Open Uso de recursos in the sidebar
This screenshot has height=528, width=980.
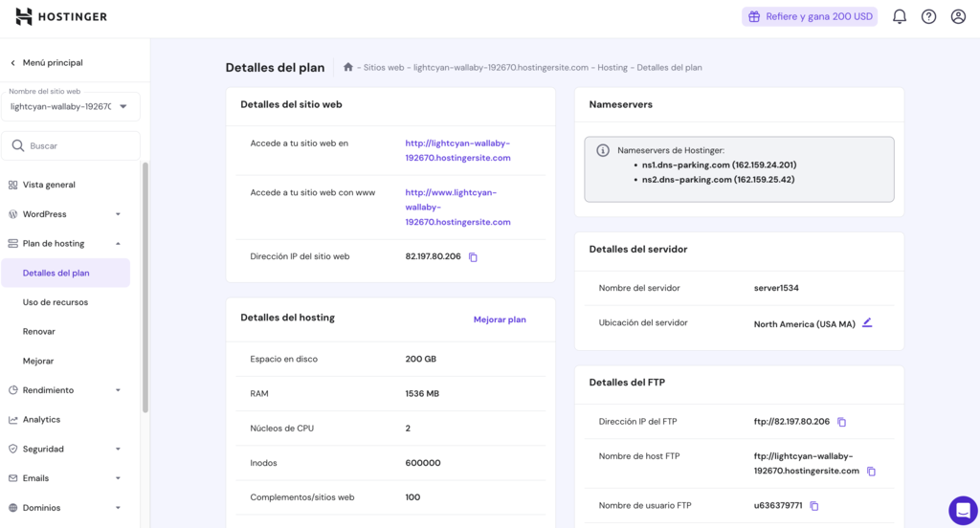56,302
